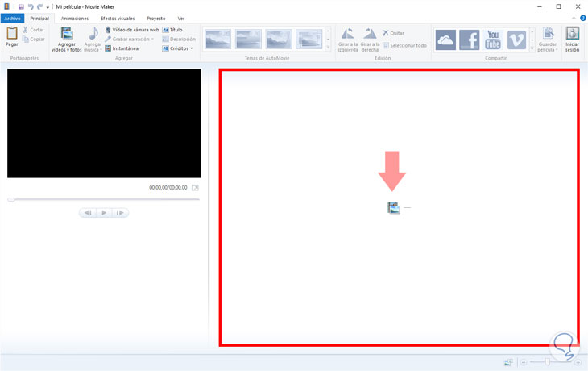Share the movie to YouTube

pyautogui.click(x=493, y=40)
